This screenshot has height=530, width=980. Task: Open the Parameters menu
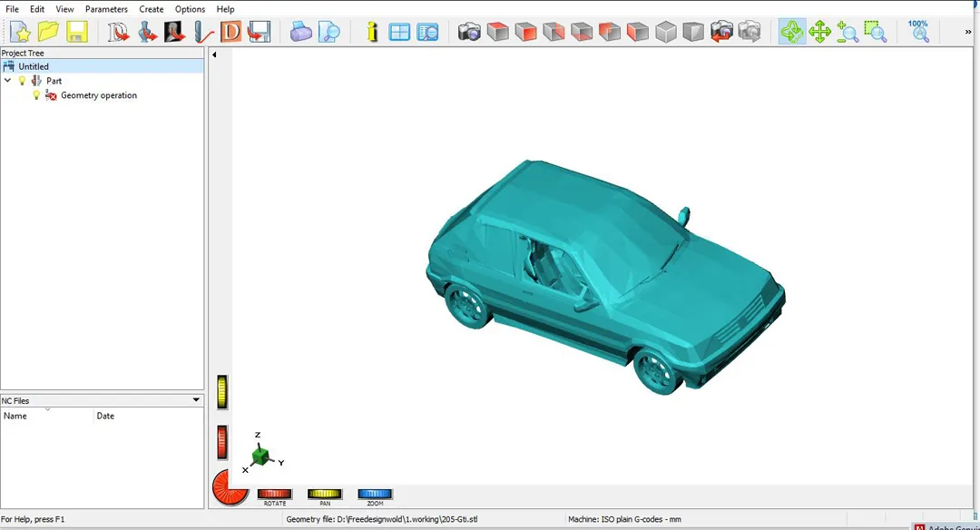(x=106, y=9)
